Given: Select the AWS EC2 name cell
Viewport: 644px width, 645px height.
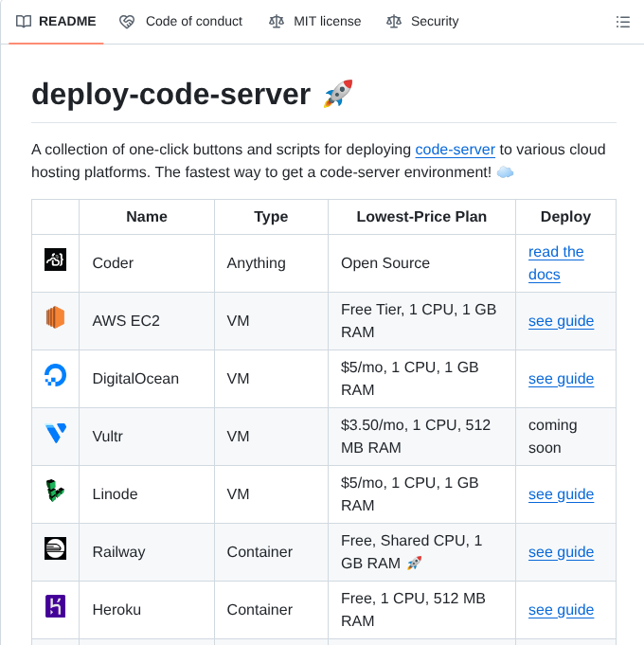Looking at the screenshot, I should tap(147, 321).
